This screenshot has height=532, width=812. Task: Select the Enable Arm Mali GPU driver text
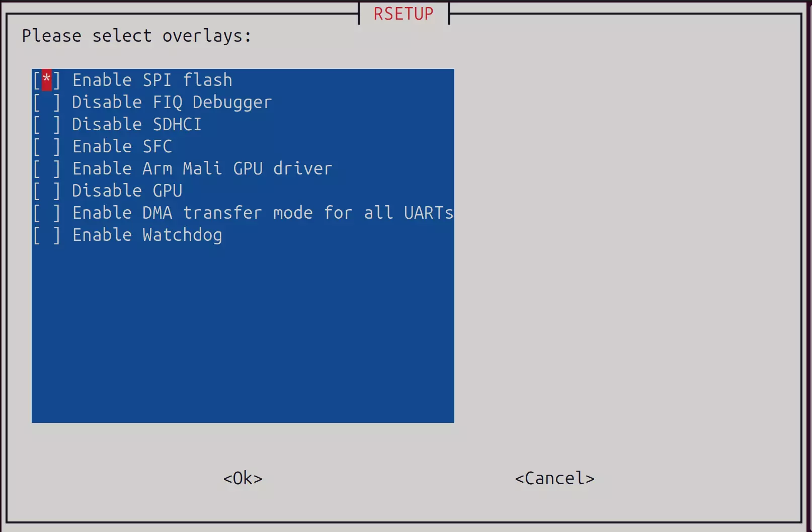tap(202, 168)
